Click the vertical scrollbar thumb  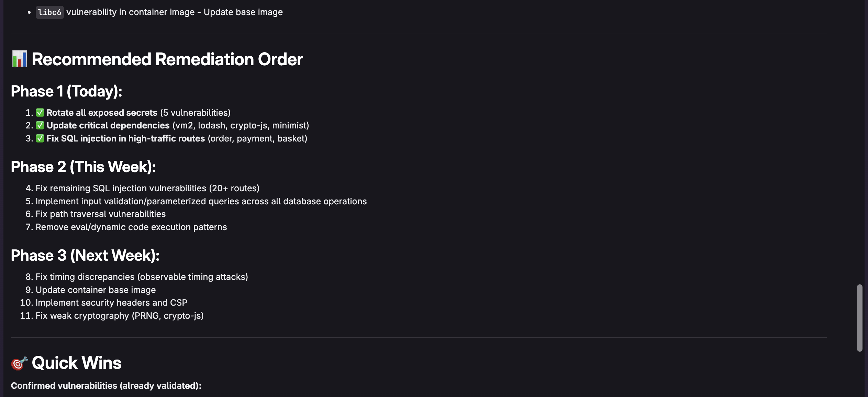pos(860,318)
